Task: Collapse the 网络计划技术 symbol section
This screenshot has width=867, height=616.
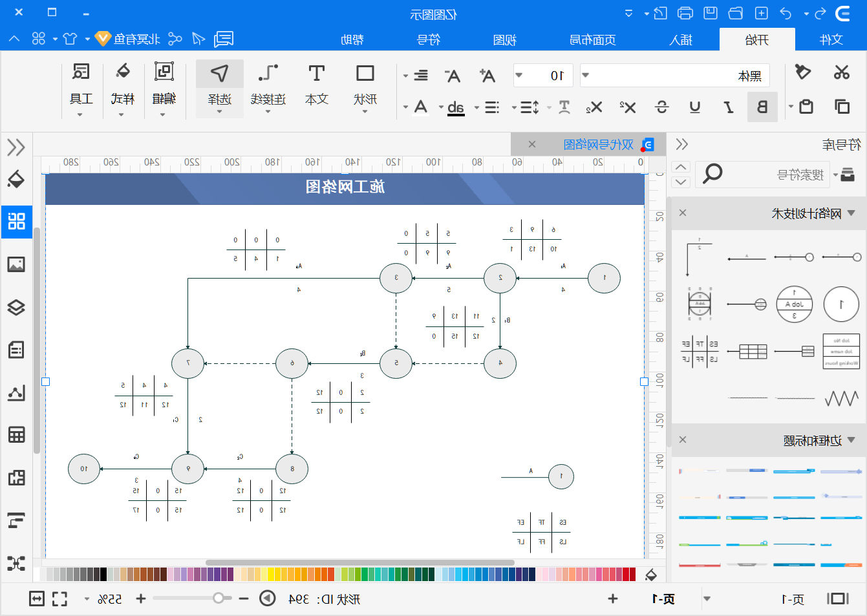Action: pos(851,213)
